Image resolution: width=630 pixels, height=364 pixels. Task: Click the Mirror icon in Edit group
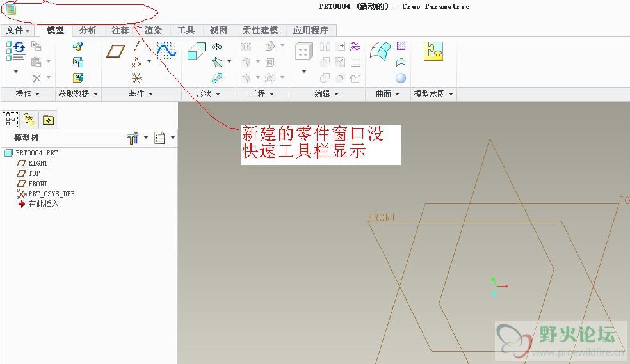[x=325, y=46]
